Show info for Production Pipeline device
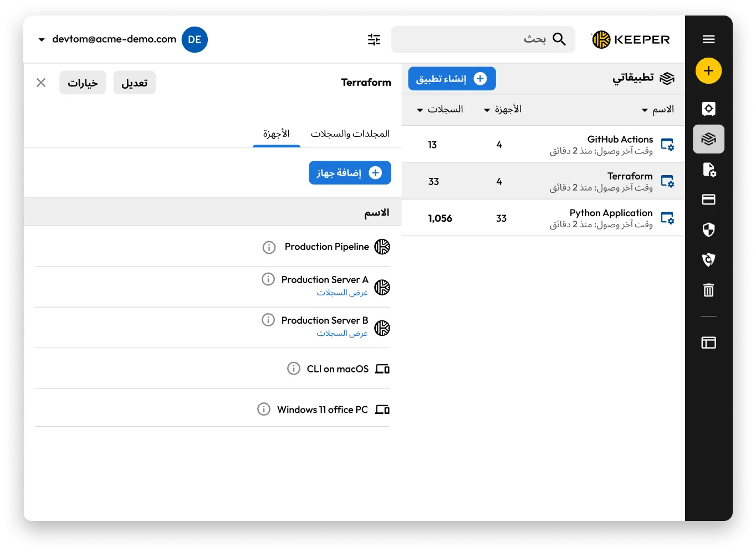Viewport: 756px width, 552px height. [269, 247]
